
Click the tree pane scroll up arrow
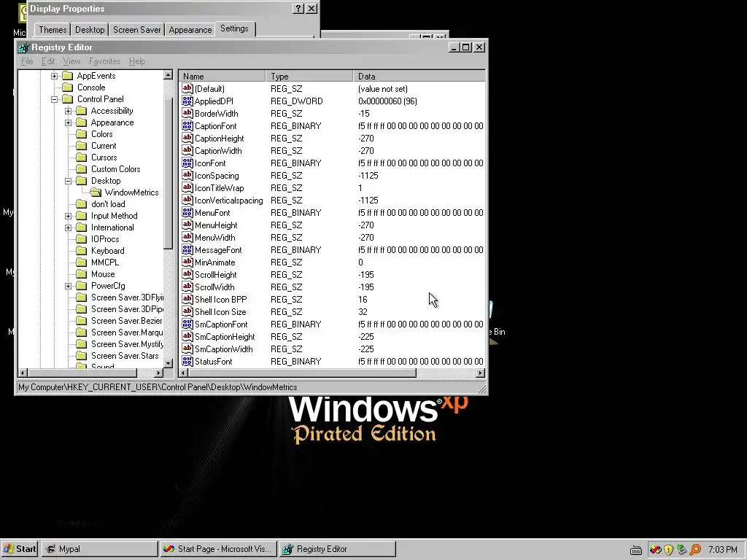click(x=169, y=75)
